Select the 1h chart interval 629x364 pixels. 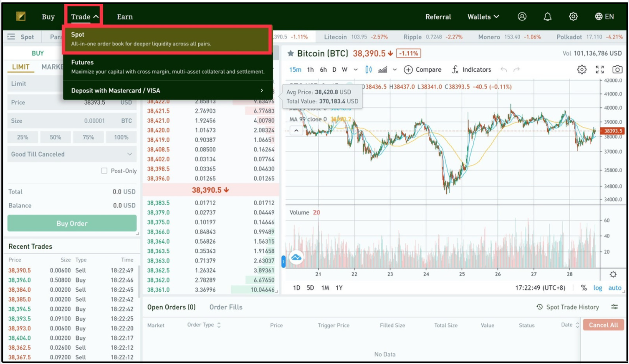310,69
